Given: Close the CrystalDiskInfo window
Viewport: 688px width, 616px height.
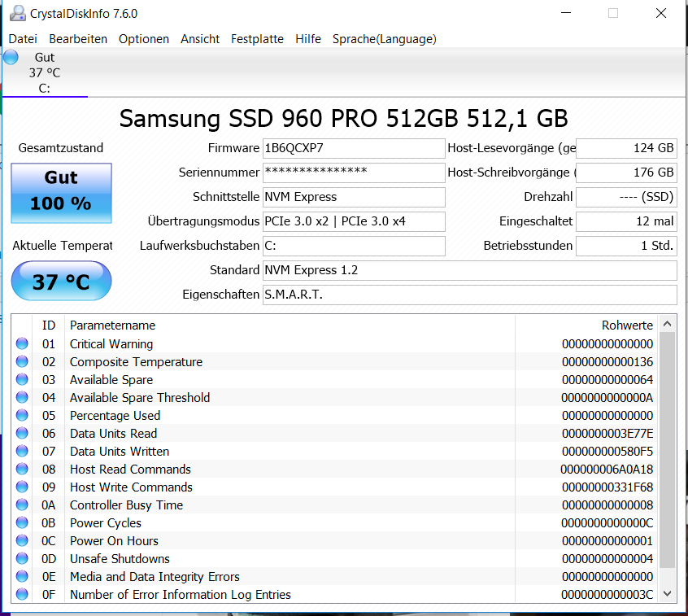Looking at the screenshot, I should coord(661,13).
